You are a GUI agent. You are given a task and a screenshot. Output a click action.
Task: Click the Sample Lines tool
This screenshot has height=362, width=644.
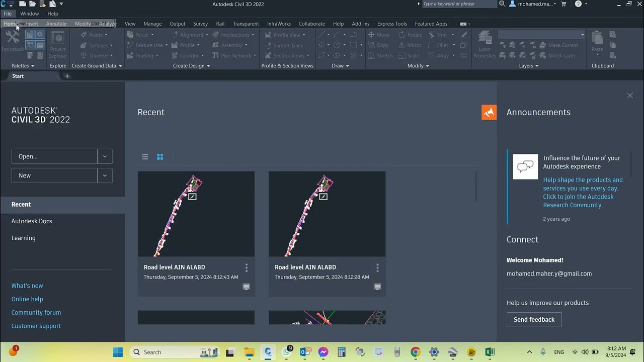(x=283, y=45)
